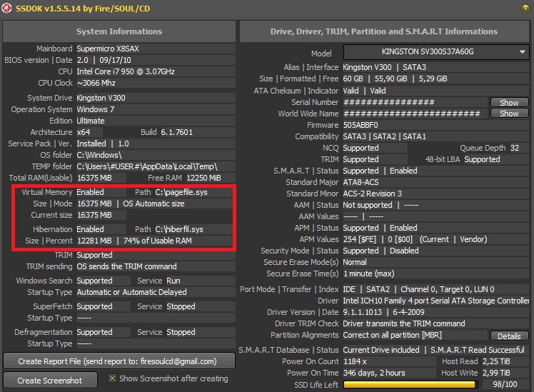
Task: Click ACS-2 Revision 3 value
Action: [372, 194]
